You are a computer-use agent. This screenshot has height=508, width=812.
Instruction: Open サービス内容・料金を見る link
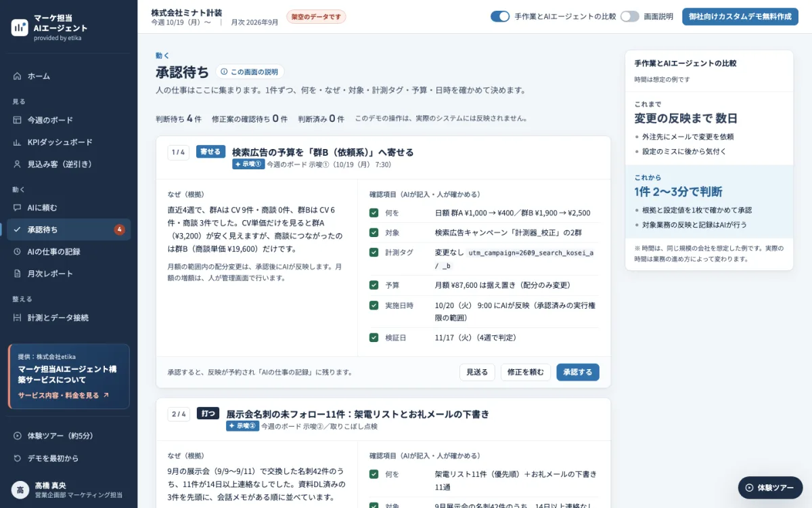[x=64, y=395]
